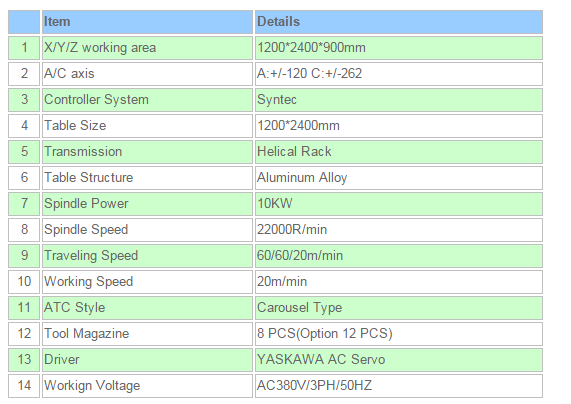
Task: Click row number 12 cell
Action: [x=24, y=334]
